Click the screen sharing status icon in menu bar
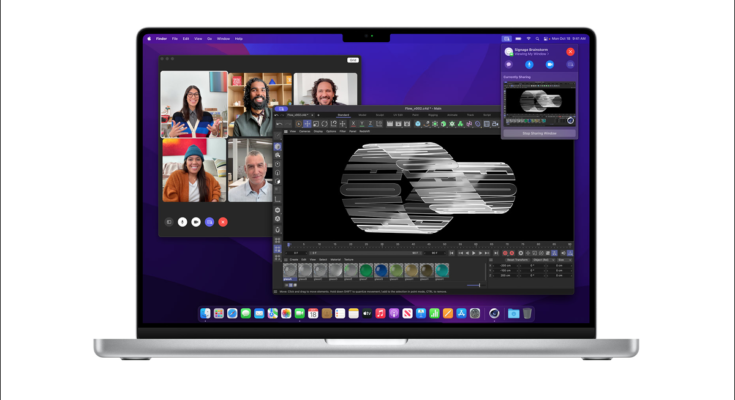The height and width of the screenshot is (400, 735). coord(506,39)
